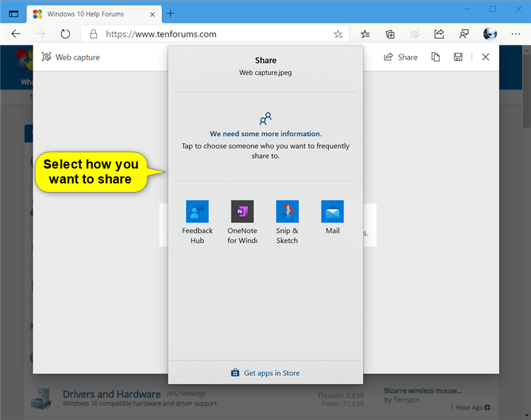Tap people icon to choose contact
Image resolution: width=531 pixels, height=420 pixels.
point(265,118)
